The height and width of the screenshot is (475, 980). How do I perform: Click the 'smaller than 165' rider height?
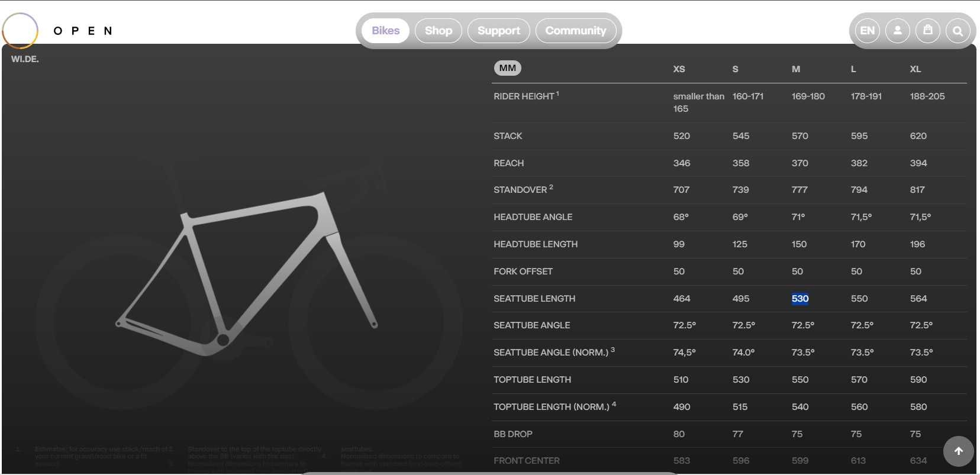[699, 102]
